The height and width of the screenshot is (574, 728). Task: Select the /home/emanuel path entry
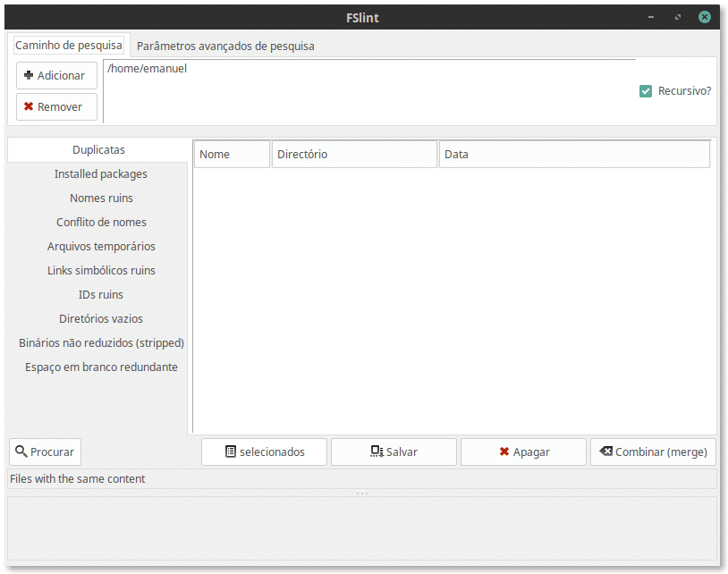tap(147, 68)
